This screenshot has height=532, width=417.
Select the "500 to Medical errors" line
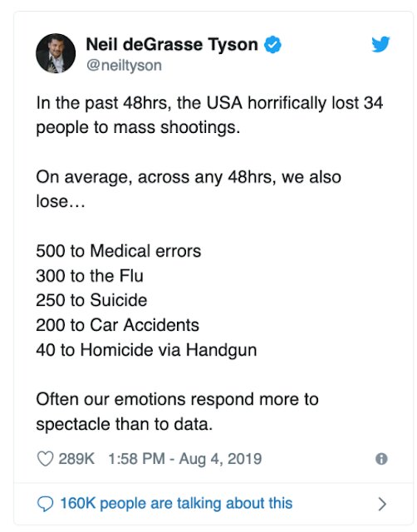[118, 251]
